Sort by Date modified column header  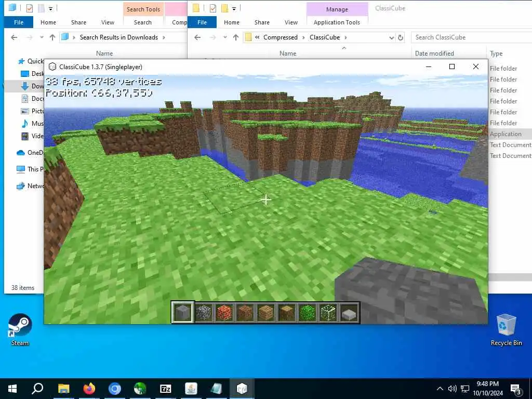coord(434,54)
